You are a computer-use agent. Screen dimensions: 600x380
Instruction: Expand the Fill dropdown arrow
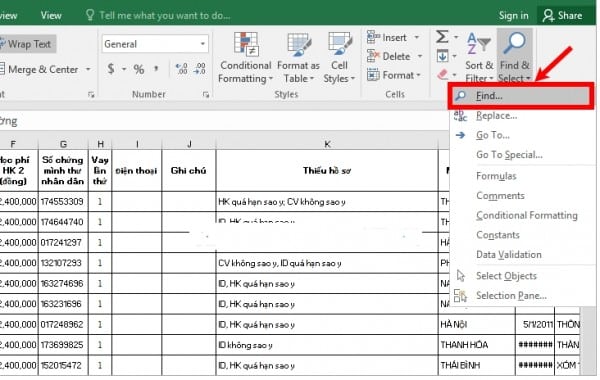click(x=455, y=56)
